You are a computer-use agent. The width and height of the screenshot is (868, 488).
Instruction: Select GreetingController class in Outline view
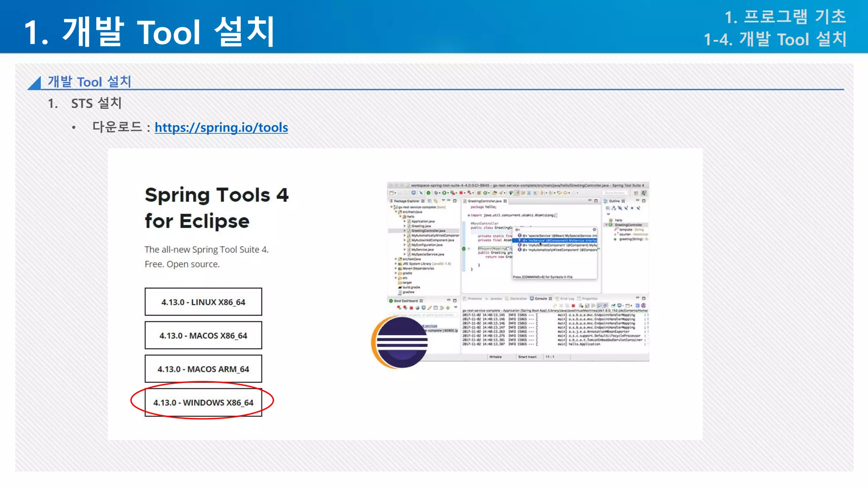point(627,225)
